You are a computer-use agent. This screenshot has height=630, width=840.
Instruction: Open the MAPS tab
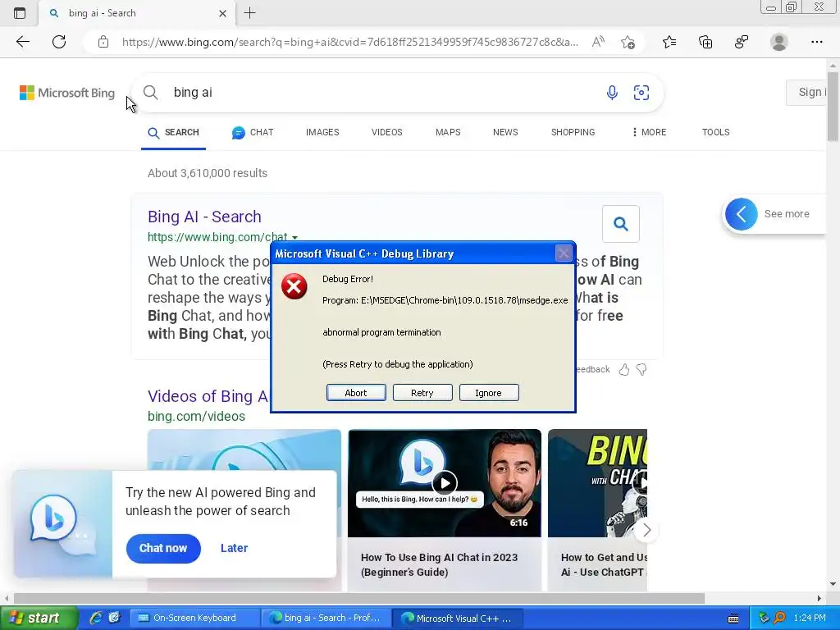click(x=448, y=132)
